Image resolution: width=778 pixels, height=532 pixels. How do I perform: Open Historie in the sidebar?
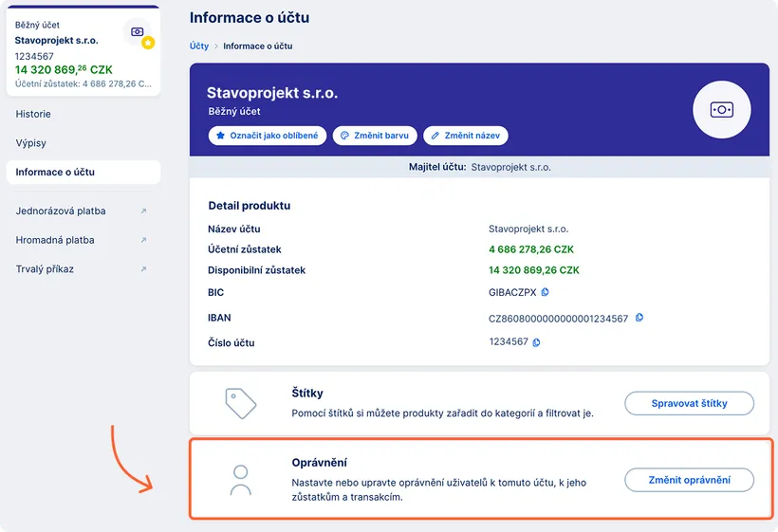[33, 114]
